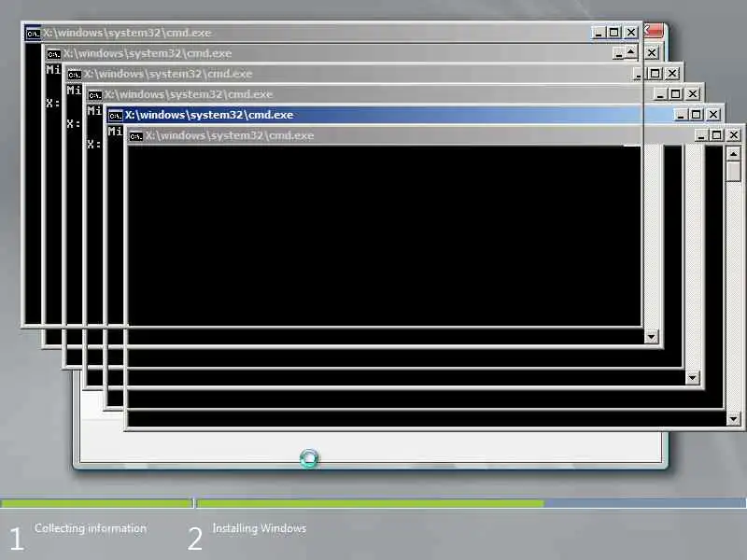747x560 pixels.
Task: Maximize the lowest cmd.exe window
Action: tap(716, 135)
